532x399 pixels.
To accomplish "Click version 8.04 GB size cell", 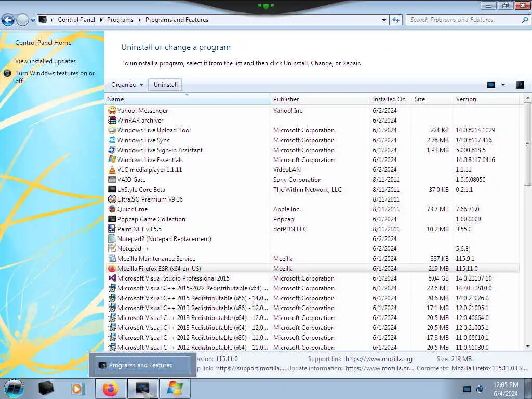I will click(x=438, y=278).
